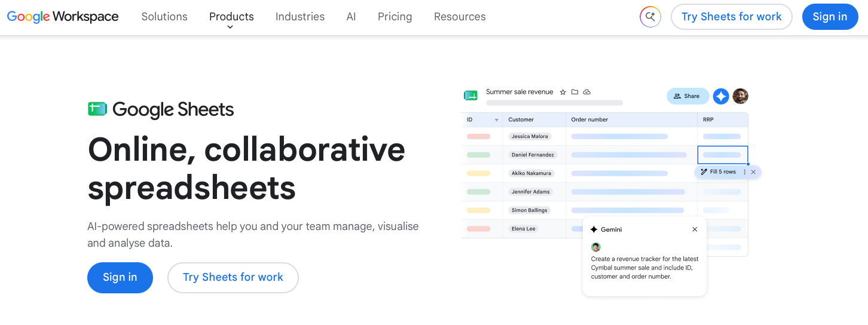Viewport: 868px width, 325px height.
Task: Click the blue Sign in button below description
Action: point(120,278)
